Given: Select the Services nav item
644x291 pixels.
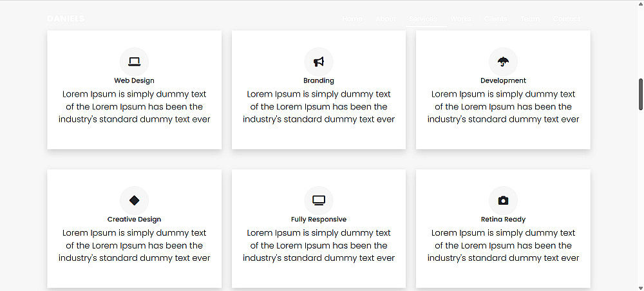Looking at the screenshot, I should [423, 19].
